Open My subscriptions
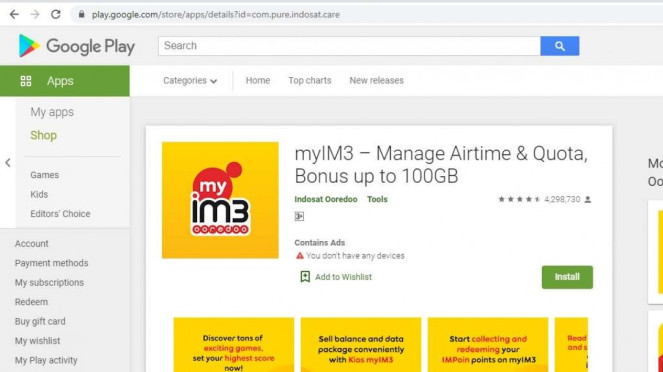 click(49, 282)
